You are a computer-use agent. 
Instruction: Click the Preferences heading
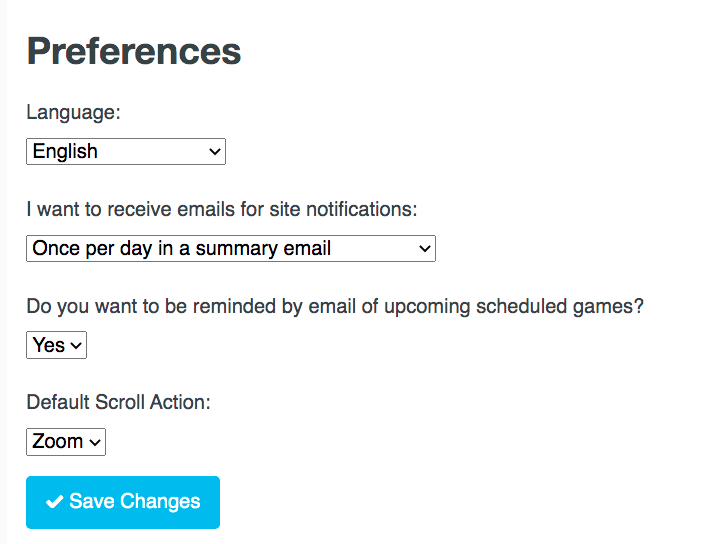[134, 51]
